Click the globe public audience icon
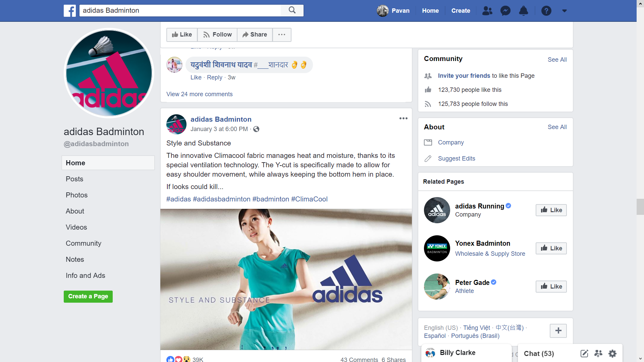 point(256,129)
